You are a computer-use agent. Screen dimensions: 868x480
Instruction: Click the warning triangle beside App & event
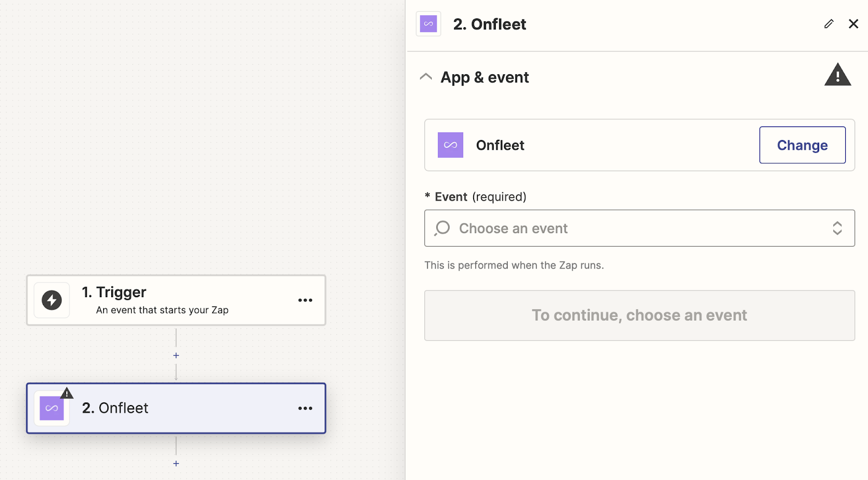[x=838, y=75]
